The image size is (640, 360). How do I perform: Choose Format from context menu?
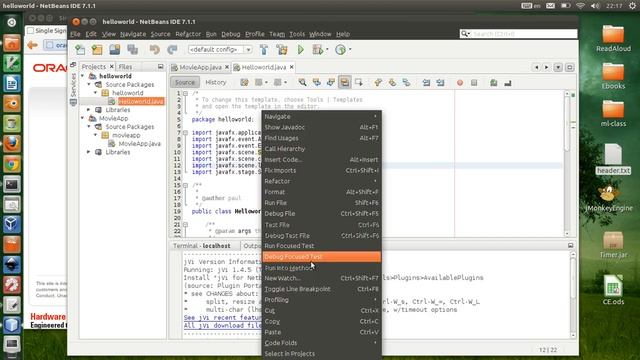tap(321, 192)
